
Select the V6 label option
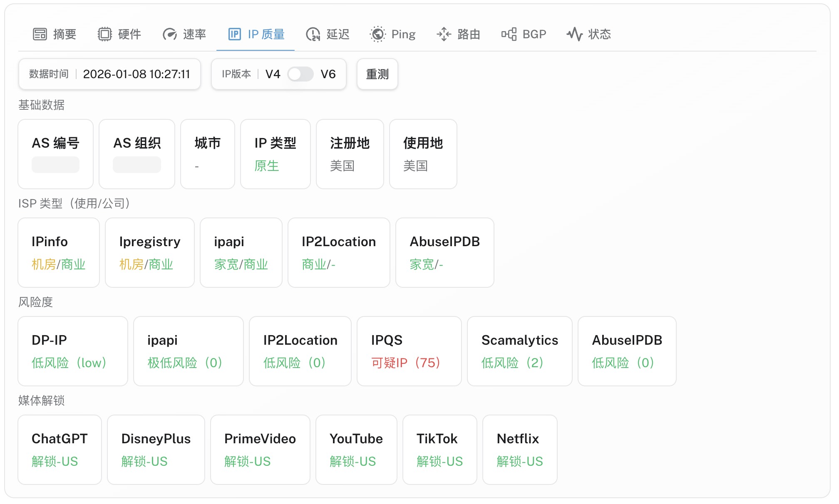[x=328, y=74]
